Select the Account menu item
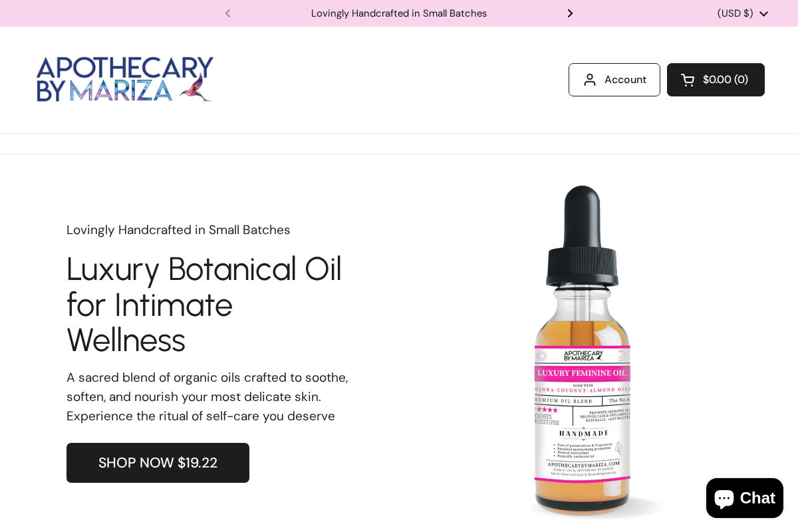This screenshot has width=798, height=532. click(x=625, y=79)
